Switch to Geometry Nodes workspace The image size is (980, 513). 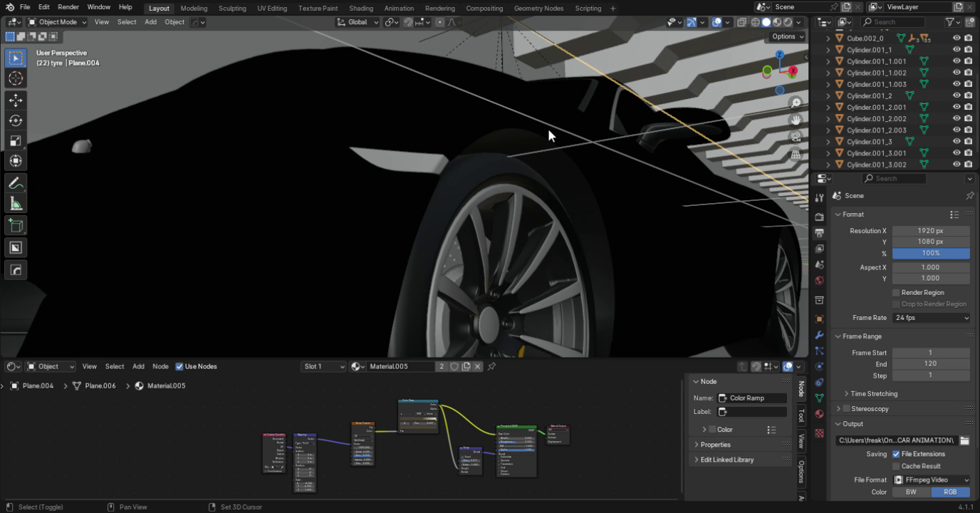click(x=538, y=9)
